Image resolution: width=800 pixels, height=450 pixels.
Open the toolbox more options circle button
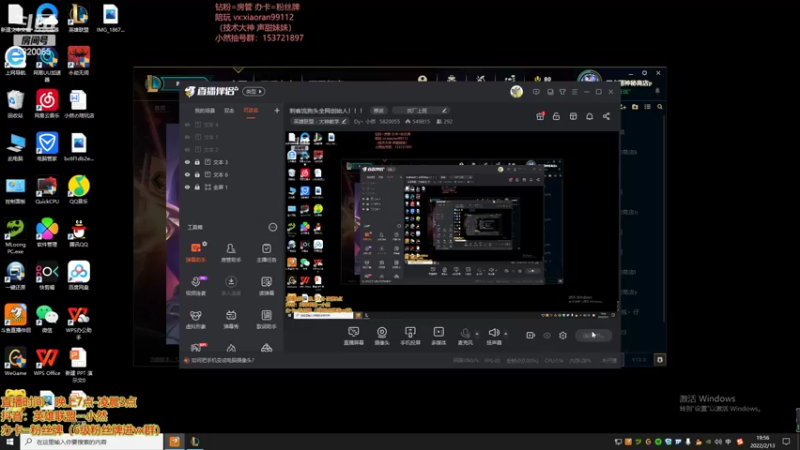click(272, 227)
